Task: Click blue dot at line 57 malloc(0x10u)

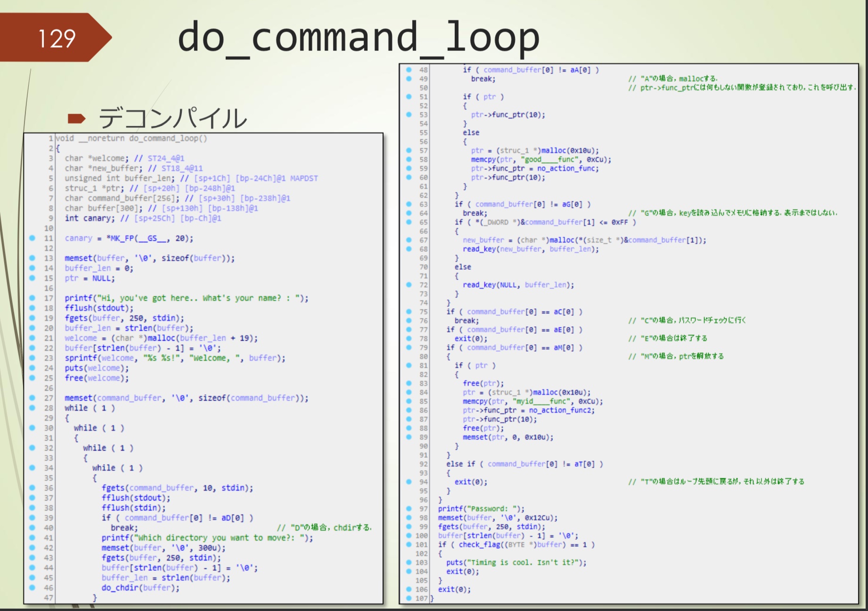Action: coord(409,150)
